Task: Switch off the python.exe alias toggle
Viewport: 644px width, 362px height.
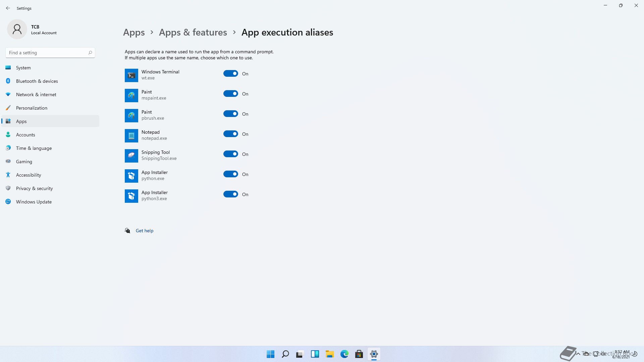Action: [x=231, y=174]
